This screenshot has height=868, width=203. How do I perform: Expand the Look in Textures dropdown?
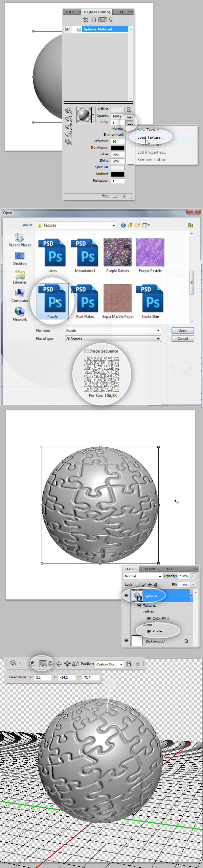point(113,226)
